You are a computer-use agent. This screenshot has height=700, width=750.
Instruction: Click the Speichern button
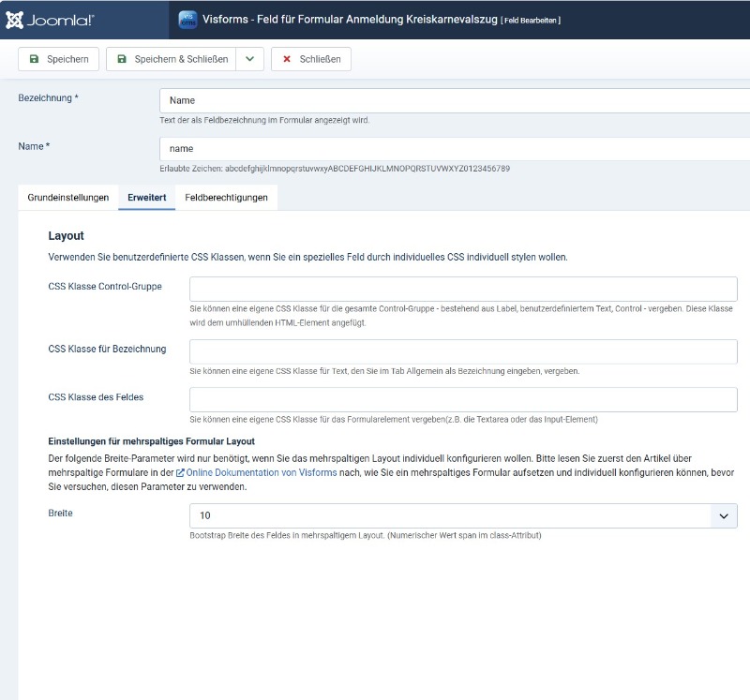tap(59, 59)
